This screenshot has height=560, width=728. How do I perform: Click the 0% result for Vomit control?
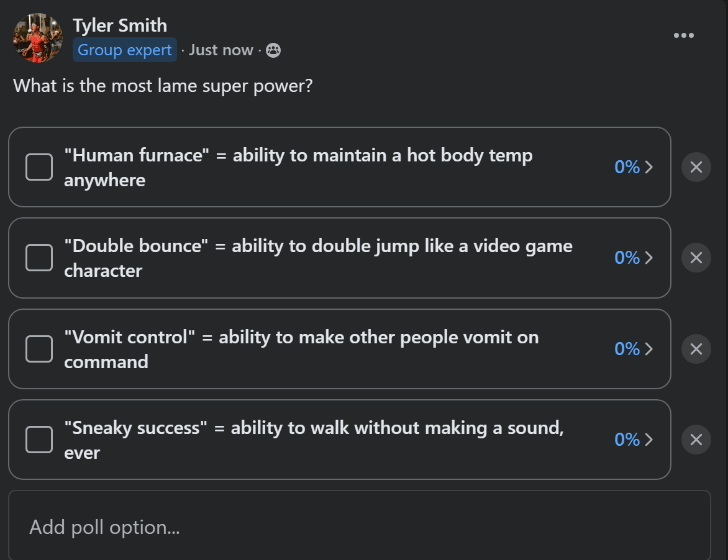[627, 349]
